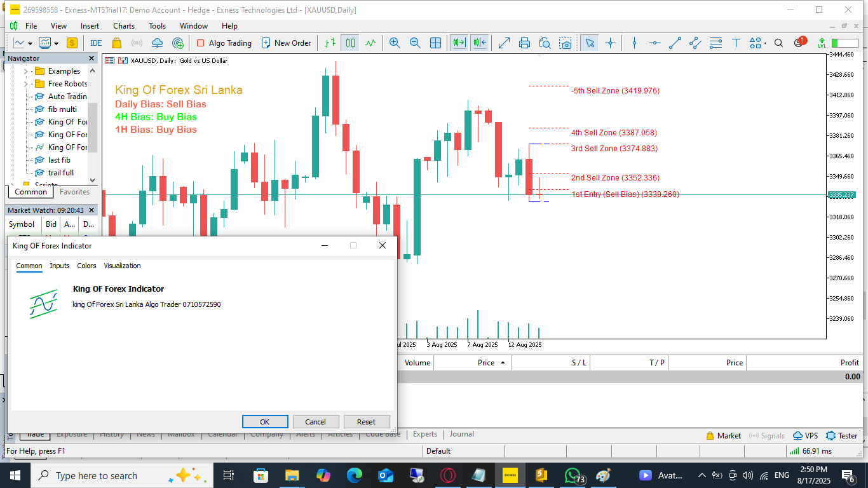Image resolution: width=868 pixels, height=488 pixels.
Task: Select the text label tool
Action: (736, 43)
